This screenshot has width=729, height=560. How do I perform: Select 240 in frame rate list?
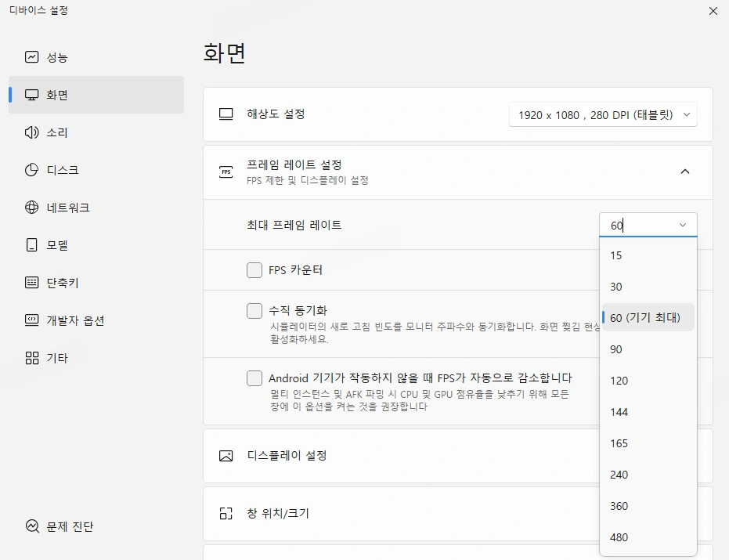tap(648, 475)
